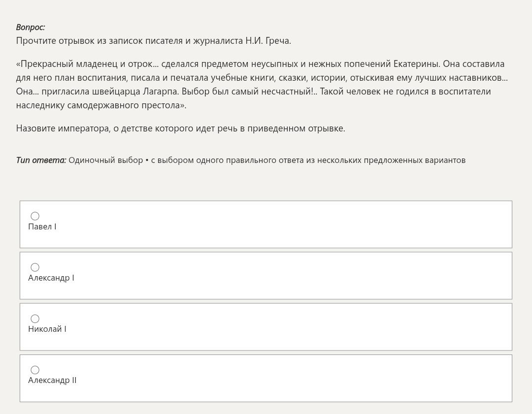Click the "Павел I" answer label text
Image resolution: width=532 pixels, height=414 pixels.
[42, 226]
